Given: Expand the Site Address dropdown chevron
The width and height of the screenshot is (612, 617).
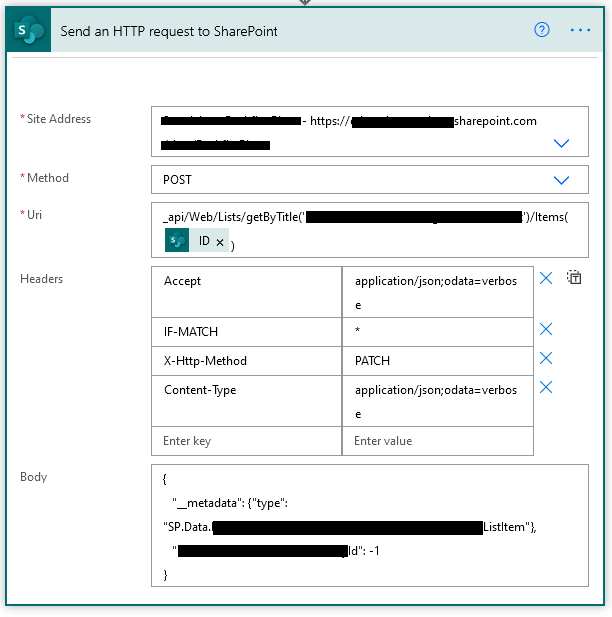Looking at the screenshot, I should (x=561, y=143).
